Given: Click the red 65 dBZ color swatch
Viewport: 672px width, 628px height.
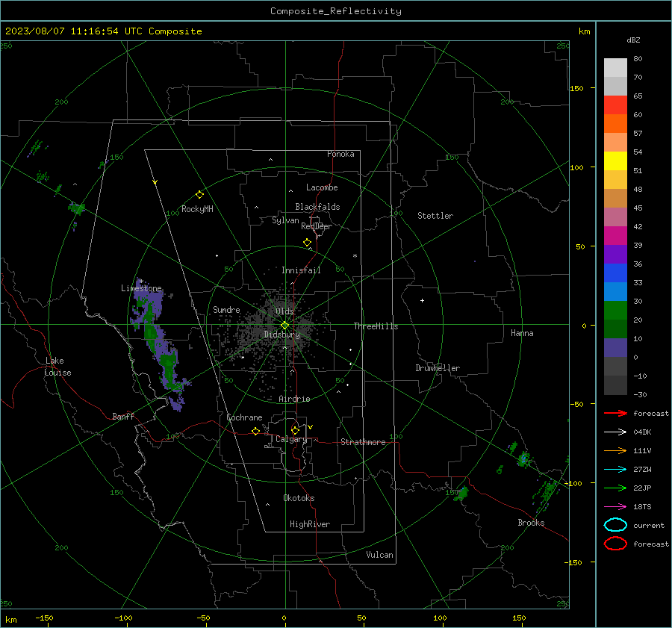Looking at the screenshot, I should coord(615,105).
